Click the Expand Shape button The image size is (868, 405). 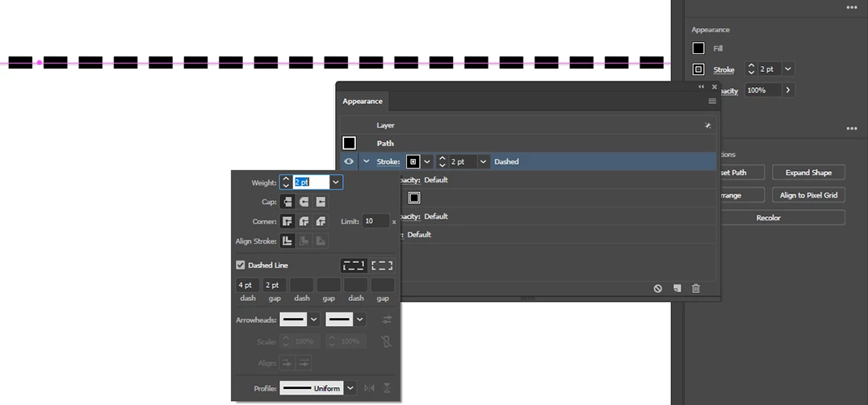(808, 173)
